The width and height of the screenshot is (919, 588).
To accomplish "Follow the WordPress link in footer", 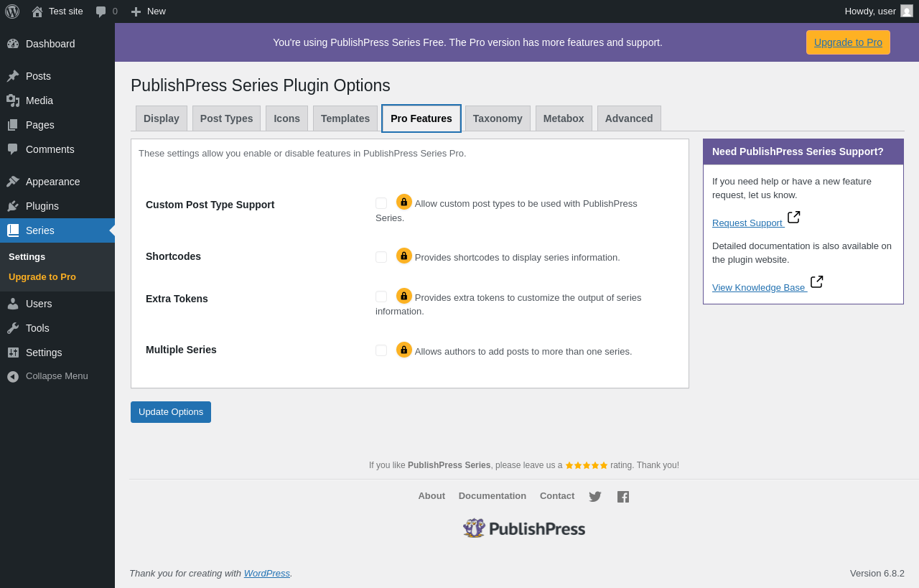I will pyautogui.click(x=267, y=573).
